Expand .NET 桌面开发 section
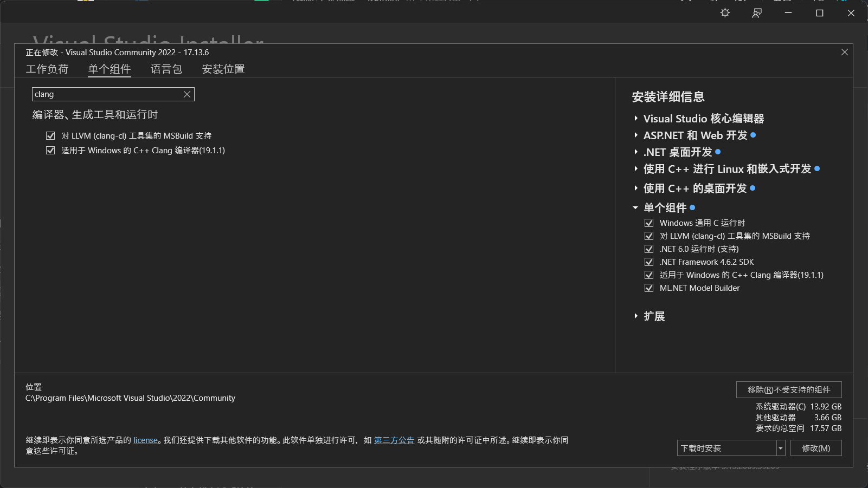This screenshot has height=488, width=868. 636,152
